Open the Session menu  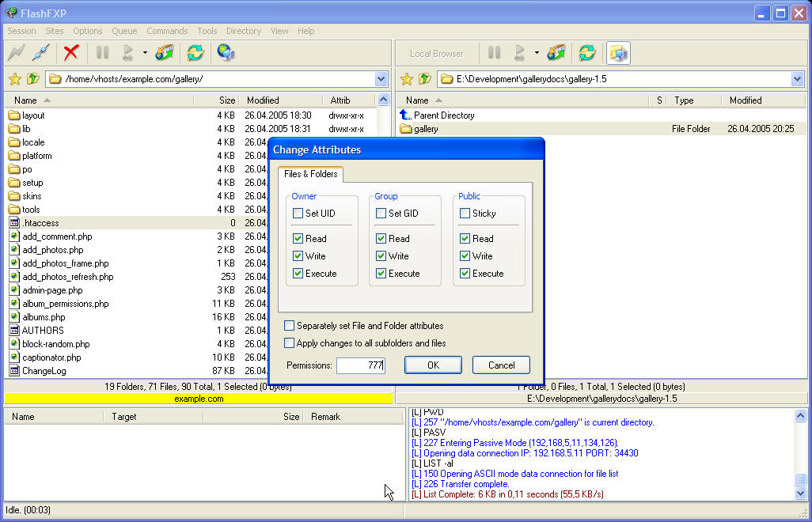[x=21, y=31]
